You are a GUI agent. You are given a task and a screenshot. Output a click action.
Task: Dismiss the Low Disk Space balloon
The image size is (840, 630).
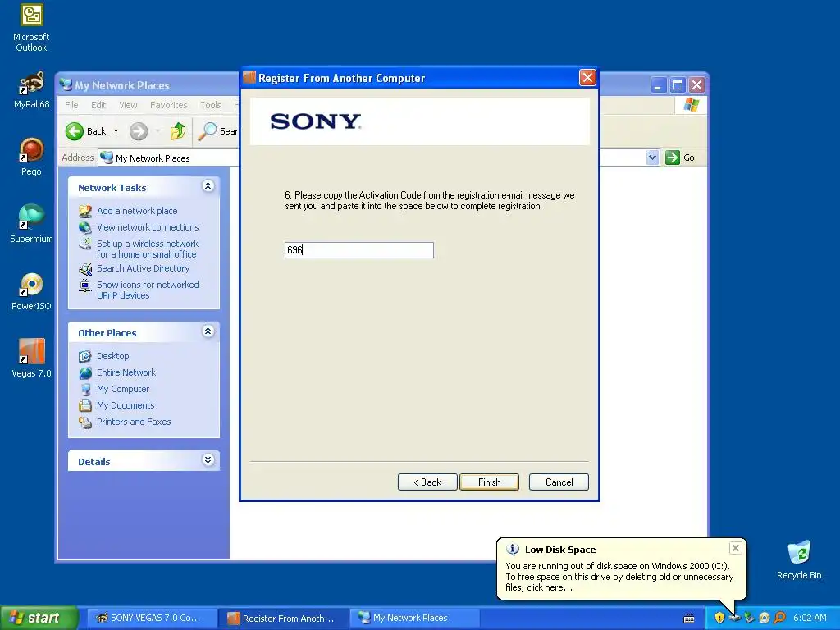coord(736,547)
